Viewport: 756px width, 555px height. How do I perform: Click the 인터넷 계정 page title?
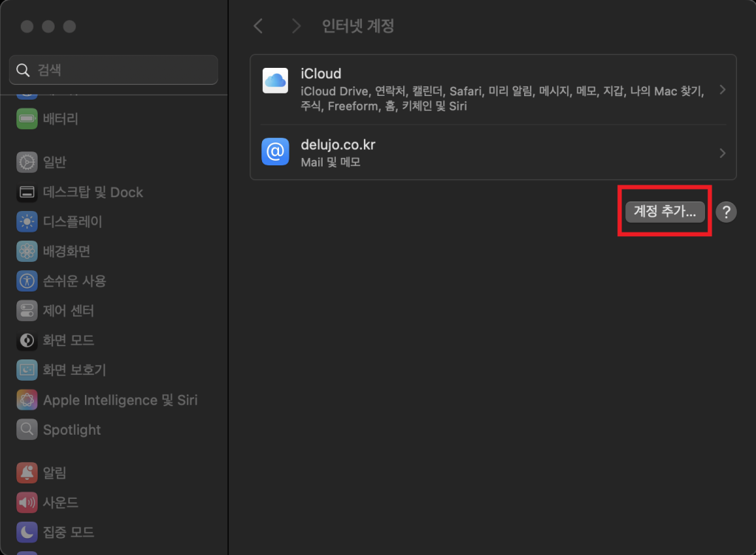(358, 26)
